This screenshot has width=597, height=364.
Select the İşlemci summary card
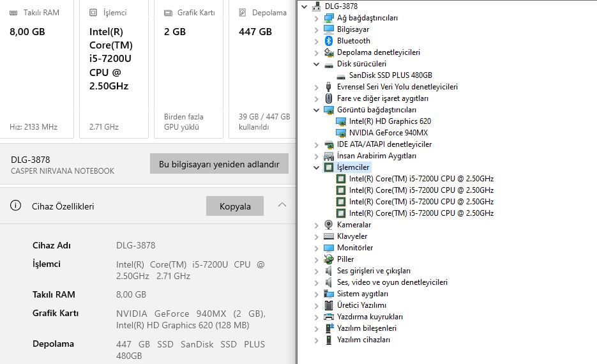pos(114,69)
